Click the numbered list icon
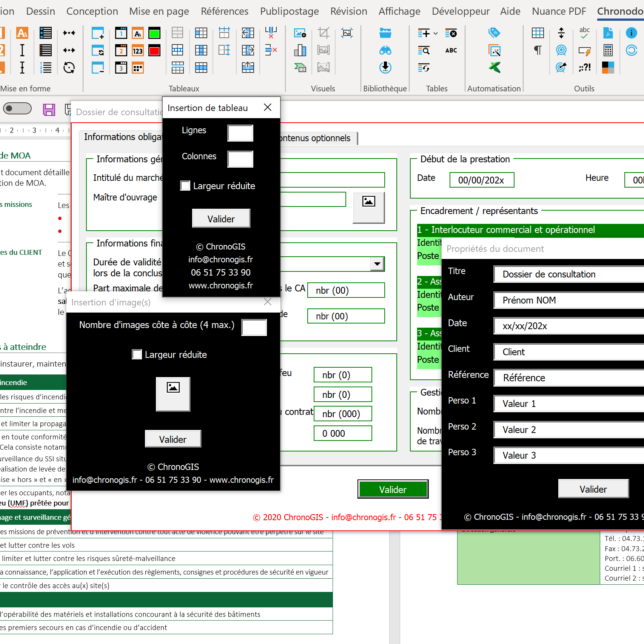Viewport: 644px width, 644px height. coord(46,68)
